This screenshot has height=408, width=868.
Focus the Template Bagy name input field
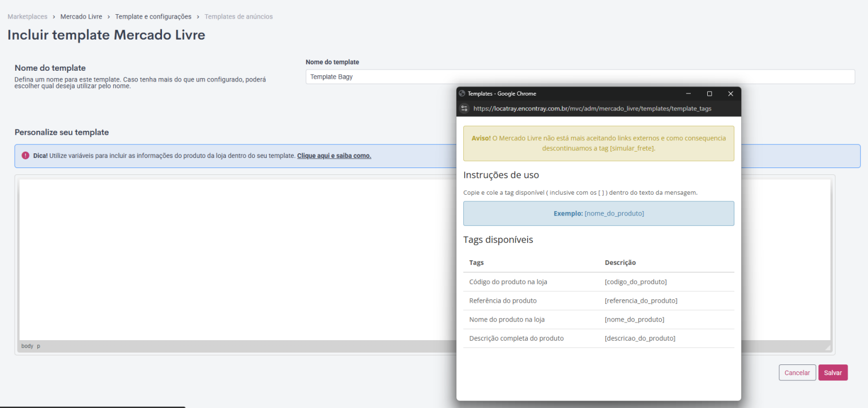coord(580,76)
